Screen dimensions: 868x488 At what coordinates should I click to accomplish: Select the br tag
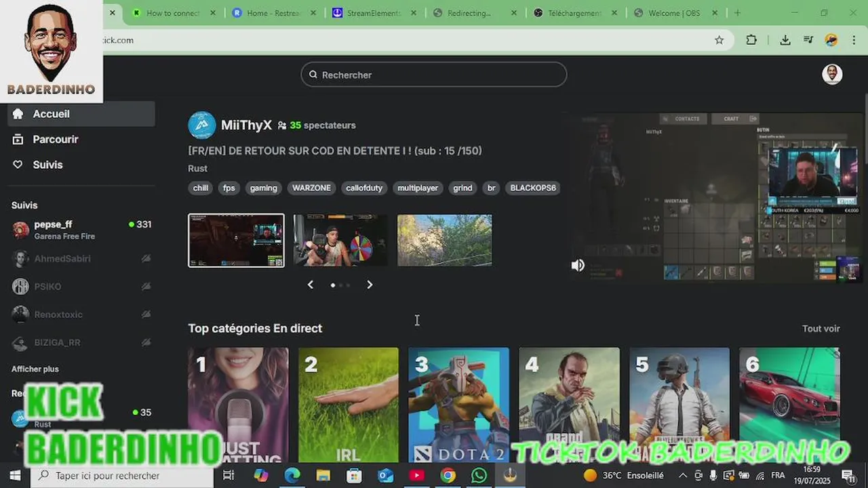tap(491, 188)
